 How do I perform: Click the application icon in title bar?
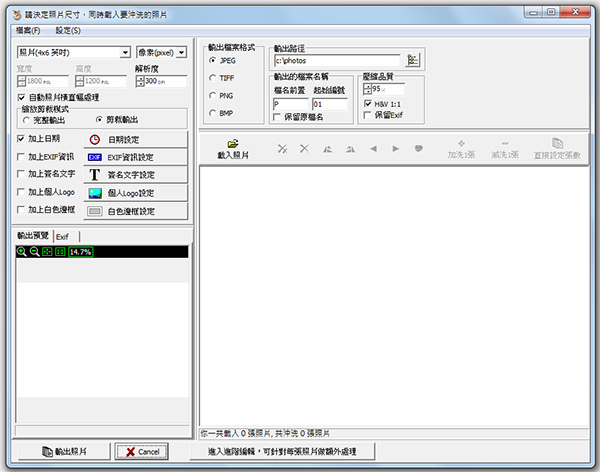click(17, 15)
